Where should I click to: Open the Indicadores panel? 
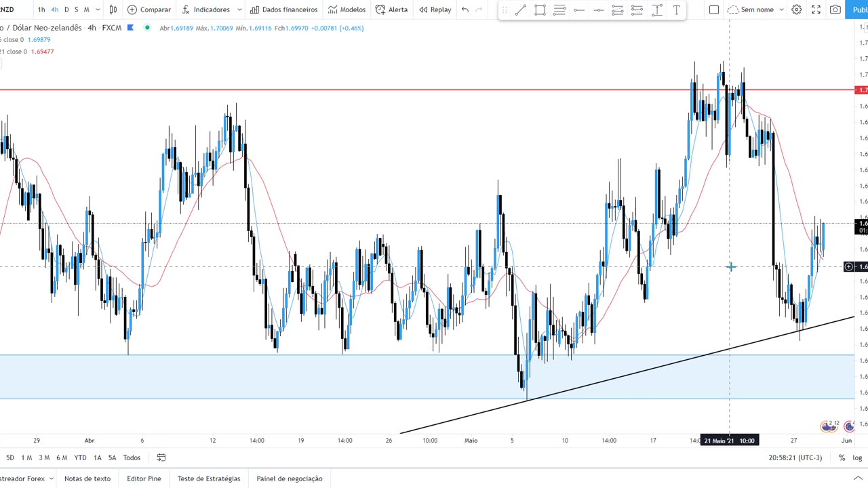(x=205, y=9)
